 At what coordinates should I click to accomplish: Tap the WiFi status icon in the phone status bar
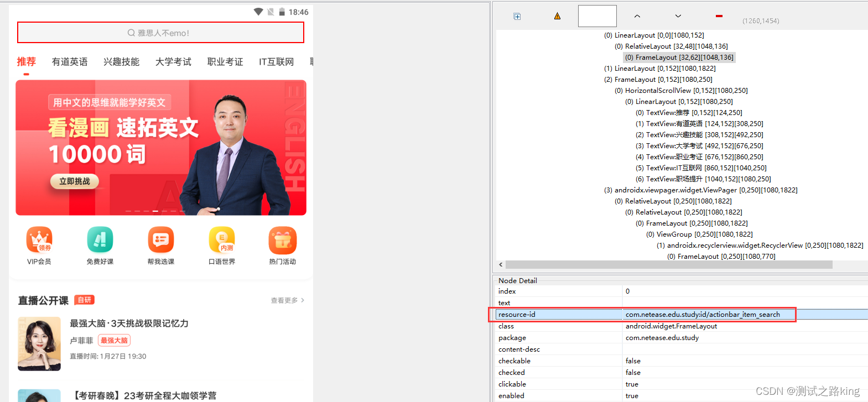click(x=258, y=12)
